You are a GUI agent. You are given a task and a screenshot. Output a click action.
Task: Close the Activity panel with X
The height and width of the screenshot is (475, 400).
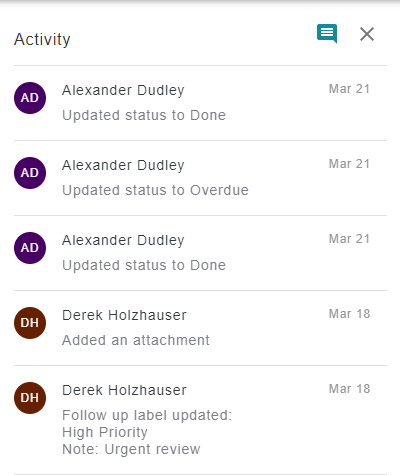tap(367, 34)
